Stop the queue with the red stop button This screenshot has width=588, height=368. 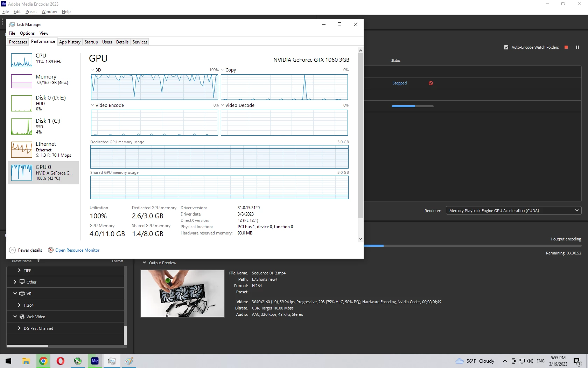click(566, 47)
